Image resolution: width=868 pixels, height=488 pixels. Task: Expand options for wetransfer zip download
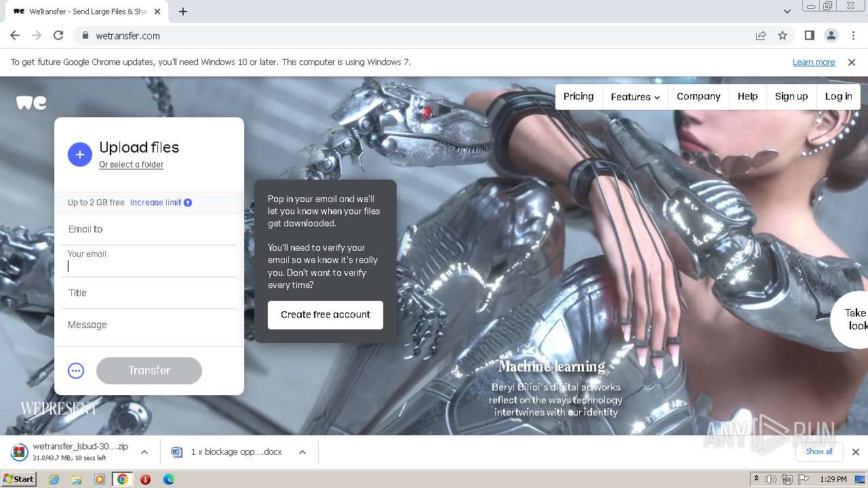pos(144,452)
